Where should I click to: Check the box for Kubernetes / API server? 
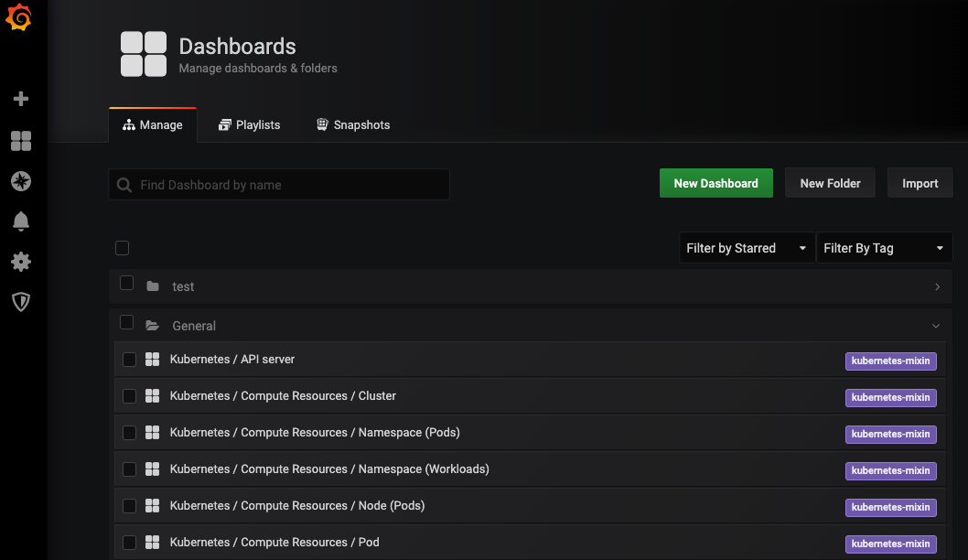(129, 360)
